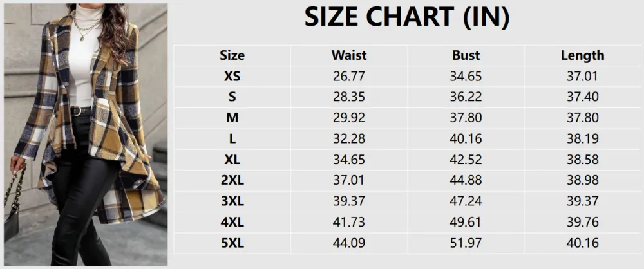Click the 2XL bust value 44.88

[x=466, y=180]
